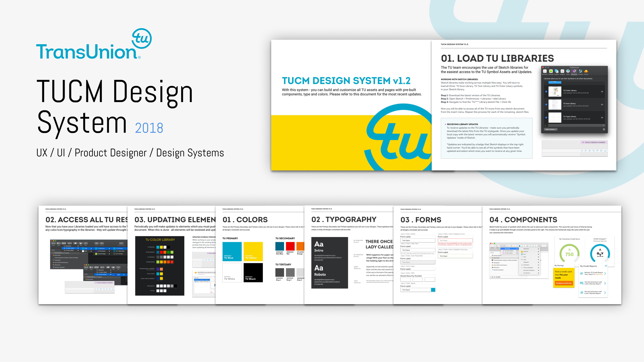Select the Red secondary color swatch
Screen dimensions: 644x362
pyautogui.click(x=290, y=246)
